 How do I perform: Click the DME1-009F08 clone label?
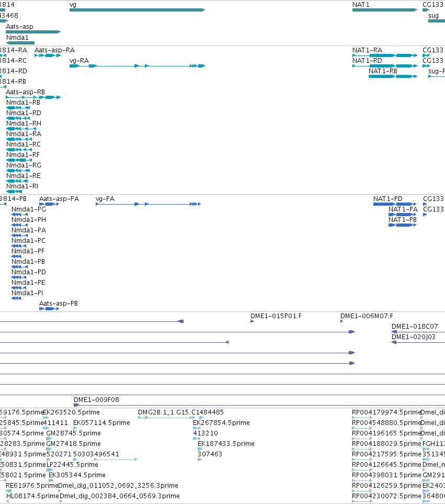[96, 400]
